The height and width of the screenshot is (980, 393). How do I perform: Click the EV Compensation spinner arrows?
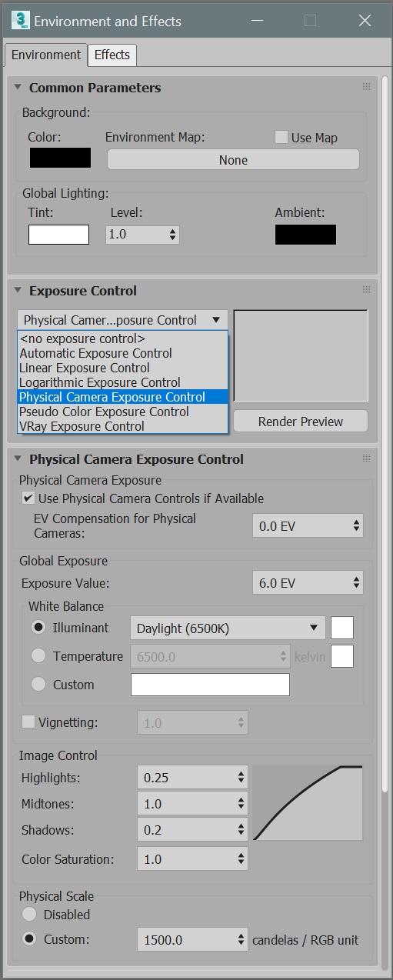[x=356, y=526]
